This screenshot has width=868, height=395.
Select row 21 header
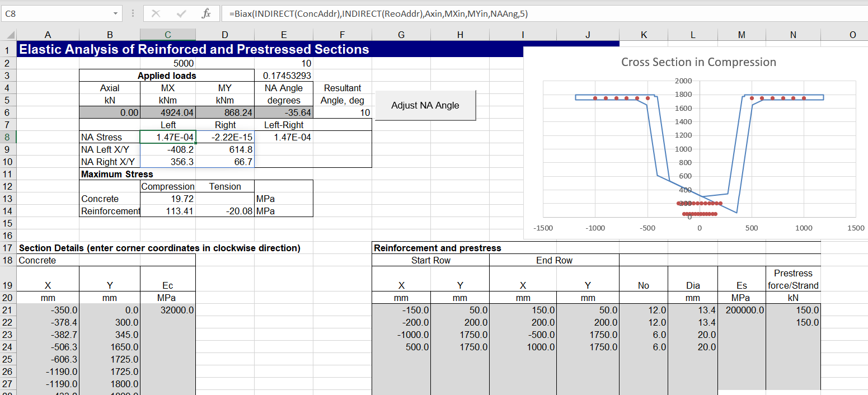coord(8,309)
